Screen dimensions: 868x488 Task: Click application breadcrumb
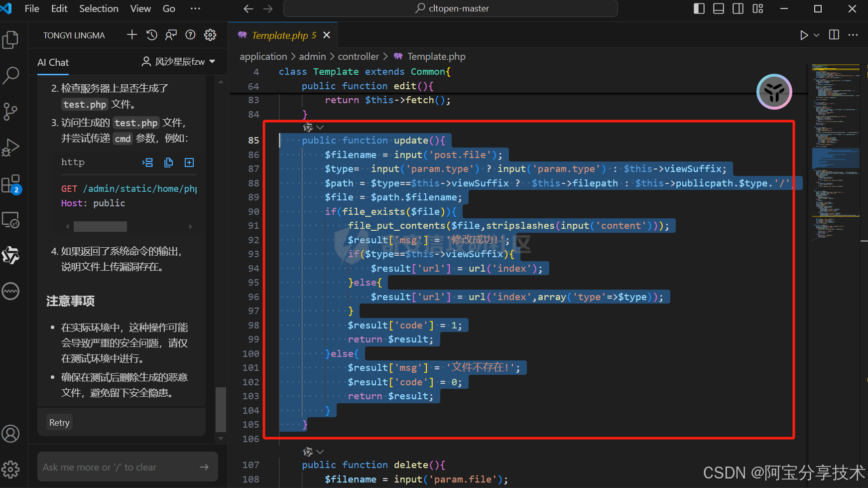(263, 56)
